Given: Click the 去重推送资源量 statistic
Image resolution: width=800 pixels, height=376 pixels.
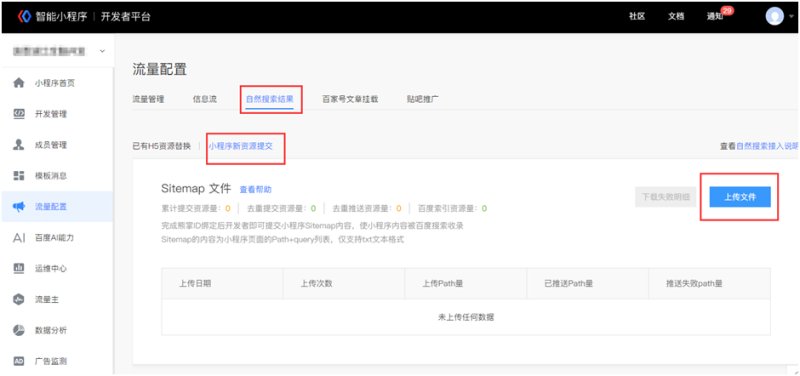Looking at the screenshot, I should tap(367, 209).
